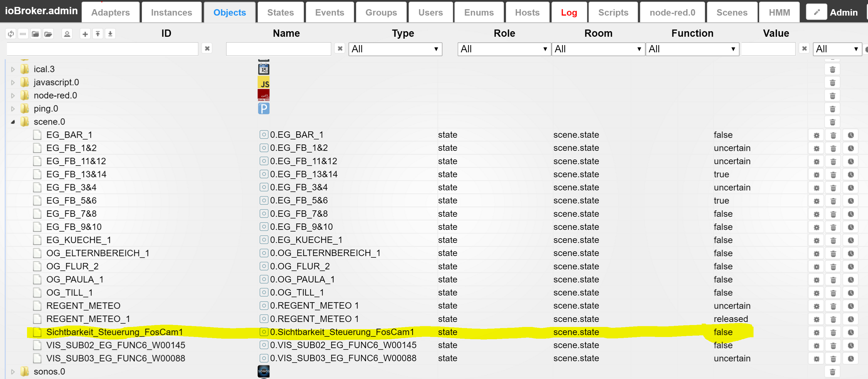Switch to the Enums tab
868x379 pixels.
pos(479,13)
